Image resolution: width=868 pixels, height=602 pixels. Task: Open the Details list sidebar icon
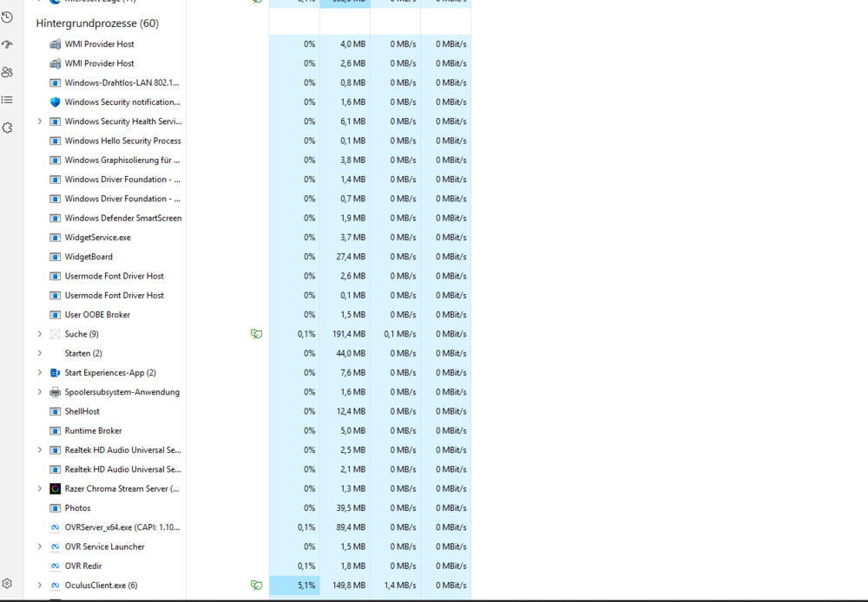click(x=7, y=100)
